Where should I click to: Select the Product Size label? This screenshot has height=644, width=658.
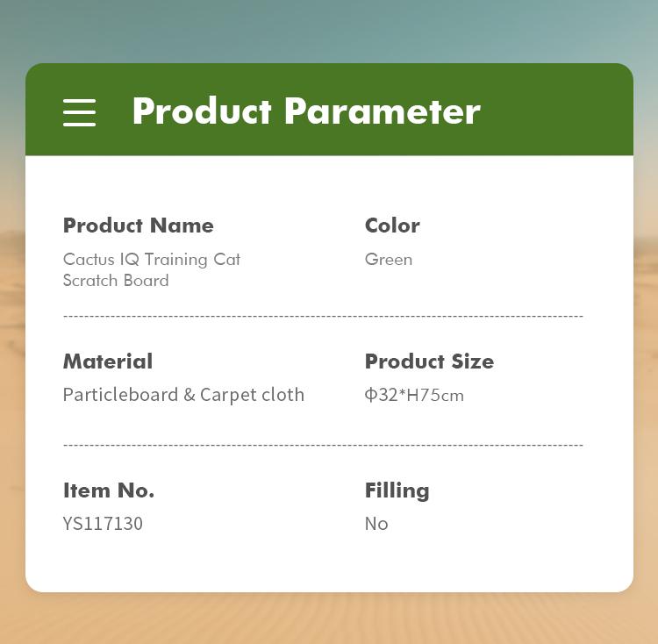[429, 361]
